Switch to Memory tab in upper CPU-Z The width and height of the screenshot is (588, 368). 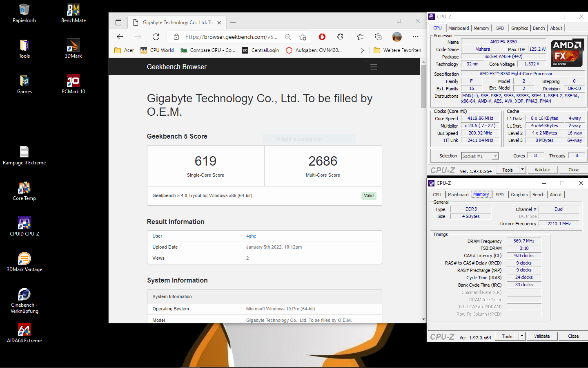[481, 28]
